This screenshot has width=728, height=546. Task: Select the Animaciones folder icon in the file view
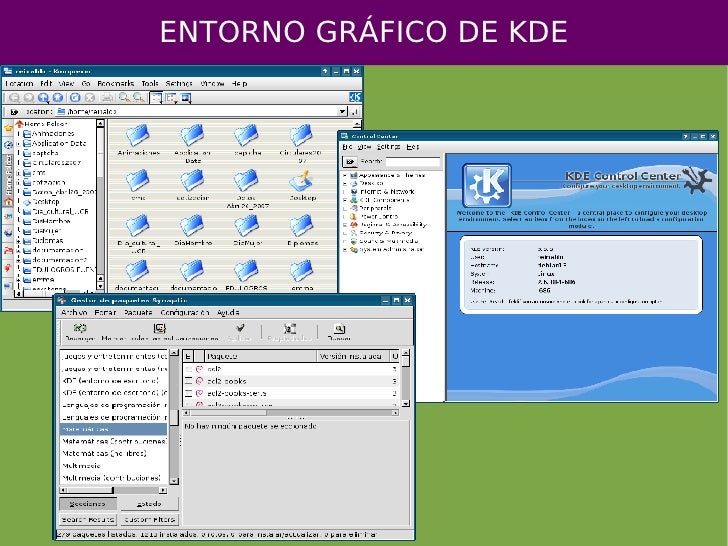[138, 135]
